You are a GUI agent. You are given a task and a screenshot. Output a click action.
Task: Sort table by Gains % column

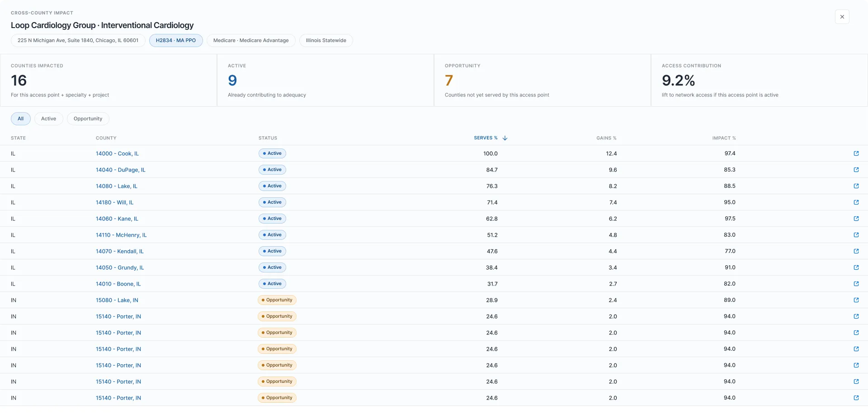point(606,138)
